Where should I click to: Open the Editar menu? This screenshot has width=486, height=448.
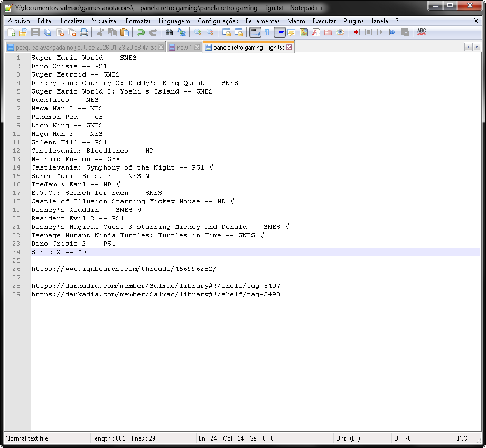(x=45, y=21)
